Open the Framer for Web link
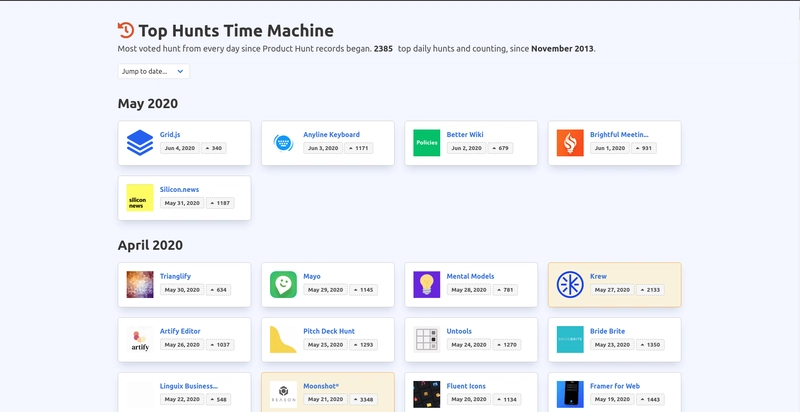This screenshot has width=800, height=412. pyautogui.click(x=615, y=387)
